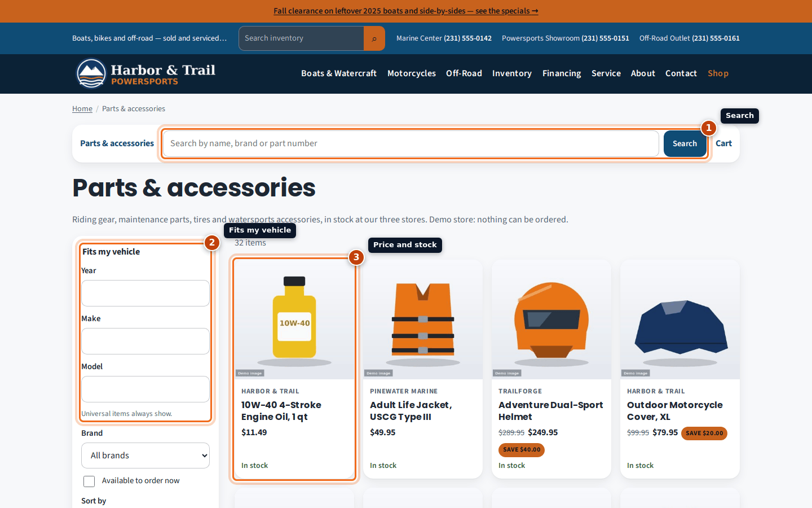Screen dimensions: 812x508
Task: Open Boats & Watercraft menu
Action: tap(339, 73)
